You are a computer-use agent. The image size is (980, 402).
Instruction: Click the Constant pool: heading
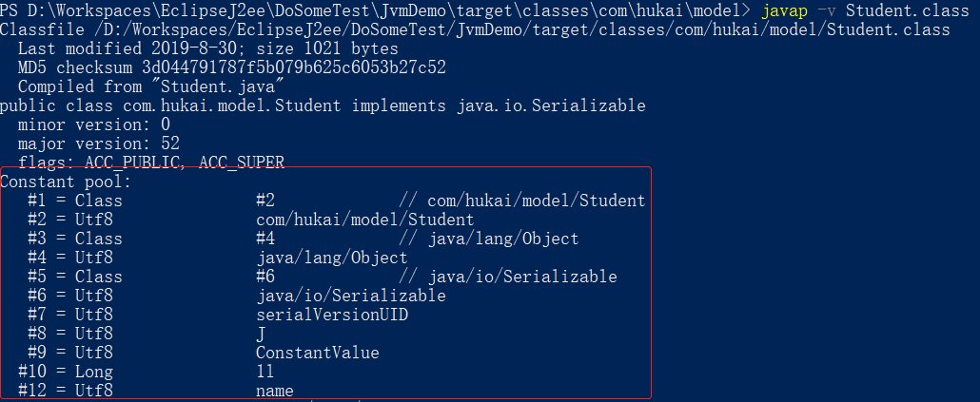tap(66, 182)
